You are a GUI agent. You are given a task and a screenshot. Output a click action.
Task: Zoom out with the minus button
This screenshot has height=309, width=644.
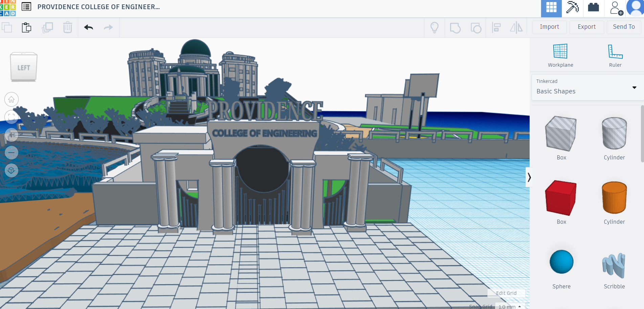tap(12, 153)
